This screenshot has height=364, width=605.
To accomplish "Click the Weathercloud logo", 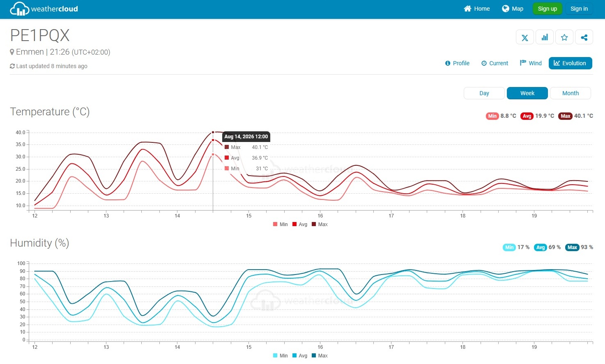I will 44,9.
